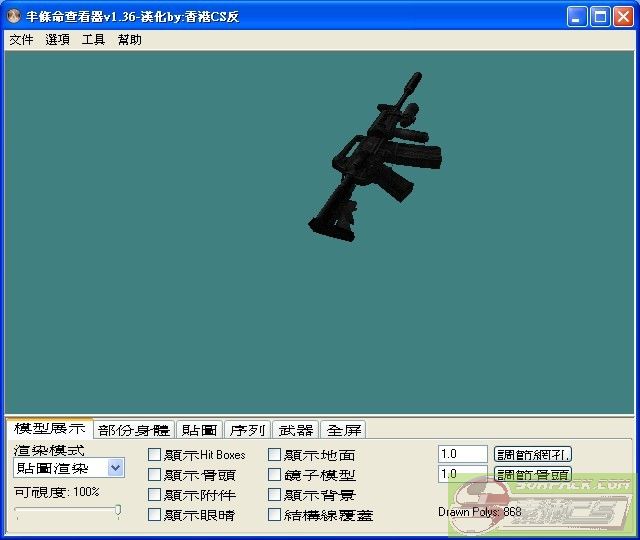Toggle the 結構線覆蓋 checkbox
The height and width of the screenshot is (540, 640).
(275, 515)
